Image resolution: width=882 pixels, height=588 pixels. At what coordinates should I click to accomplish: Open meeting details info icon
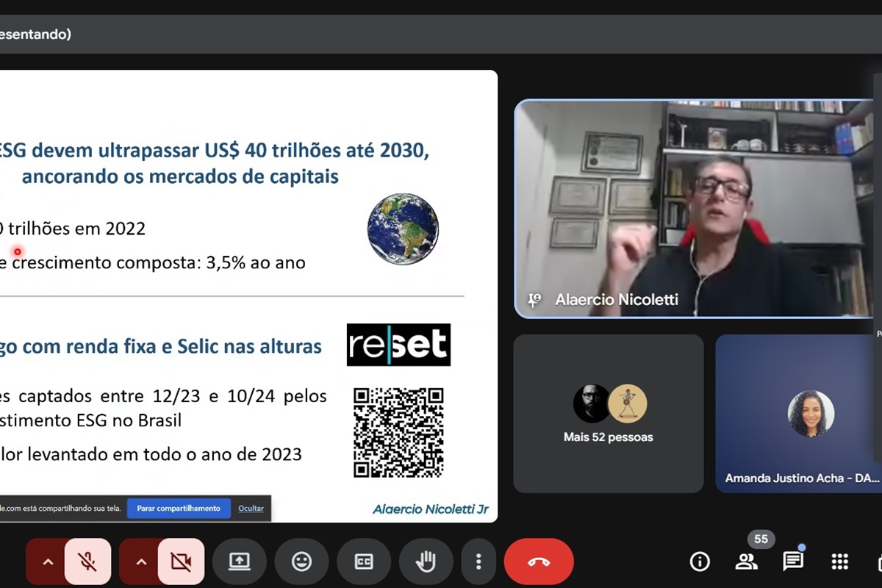click(700, 562)
